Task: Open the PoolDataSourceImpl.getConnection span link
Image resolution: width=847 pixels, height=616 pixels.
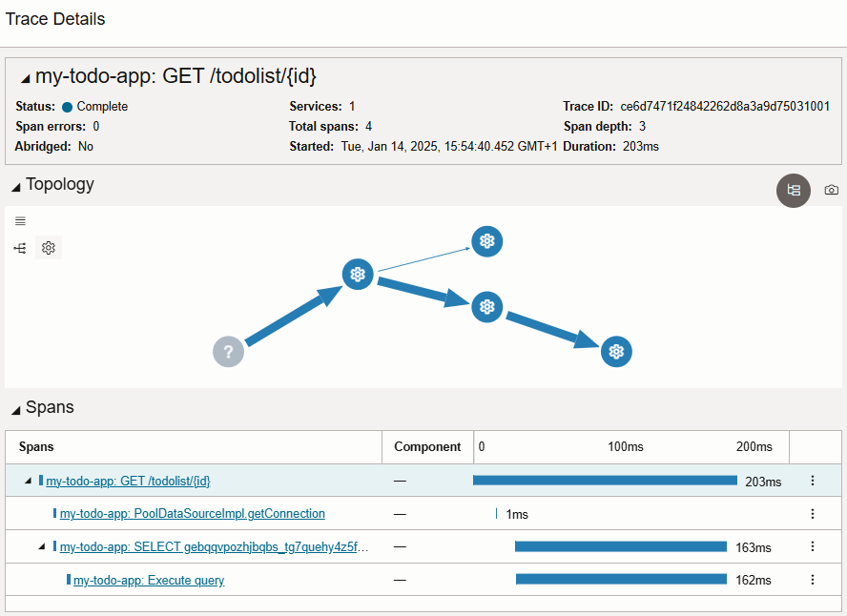Action: 193,513
